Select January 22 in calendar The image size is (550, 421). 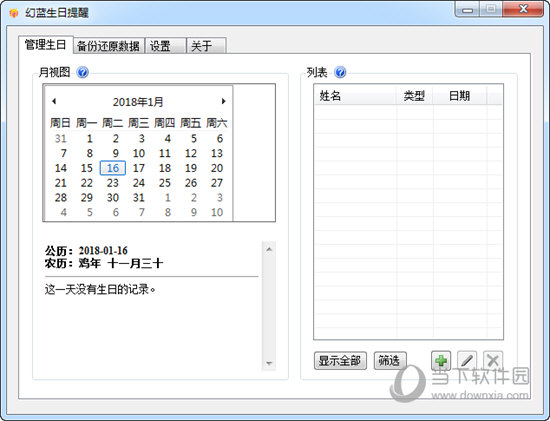[87, 183]
